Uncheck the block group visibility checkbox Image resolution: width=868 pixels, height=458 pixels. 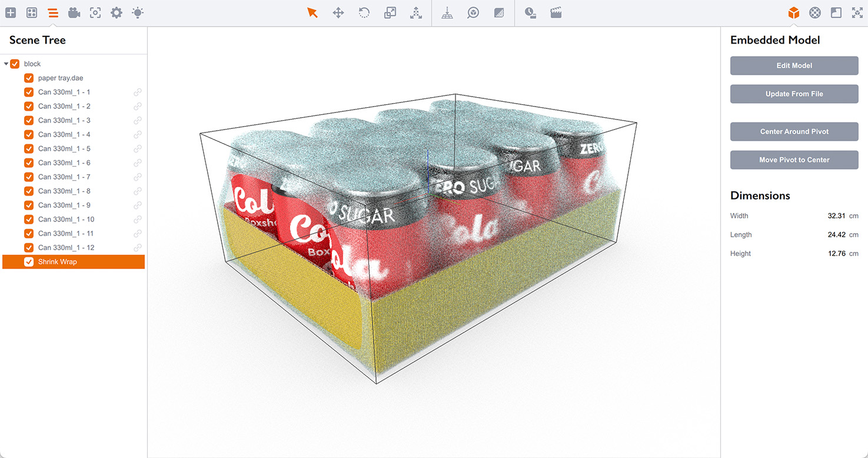click(15, 64)
